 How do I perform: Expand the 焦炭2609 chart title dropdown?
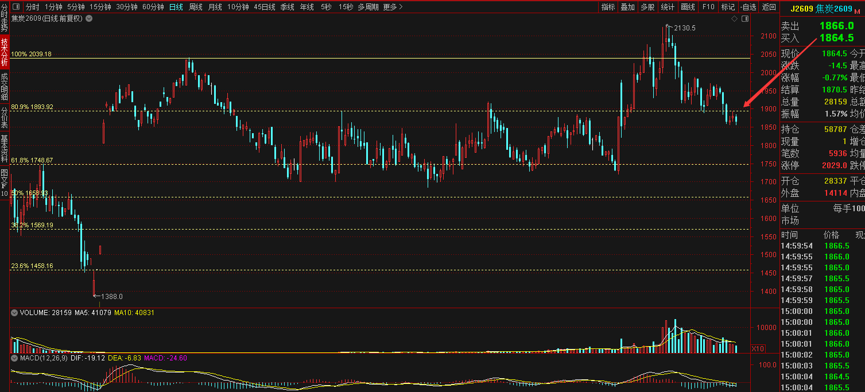point(89,18)
